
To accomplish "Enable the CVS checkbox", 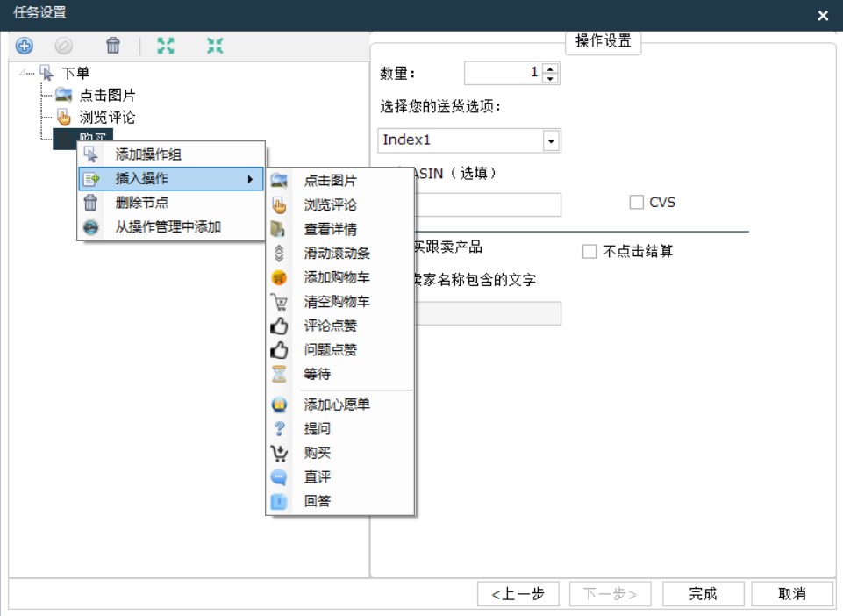I will (x=637, y=203).
